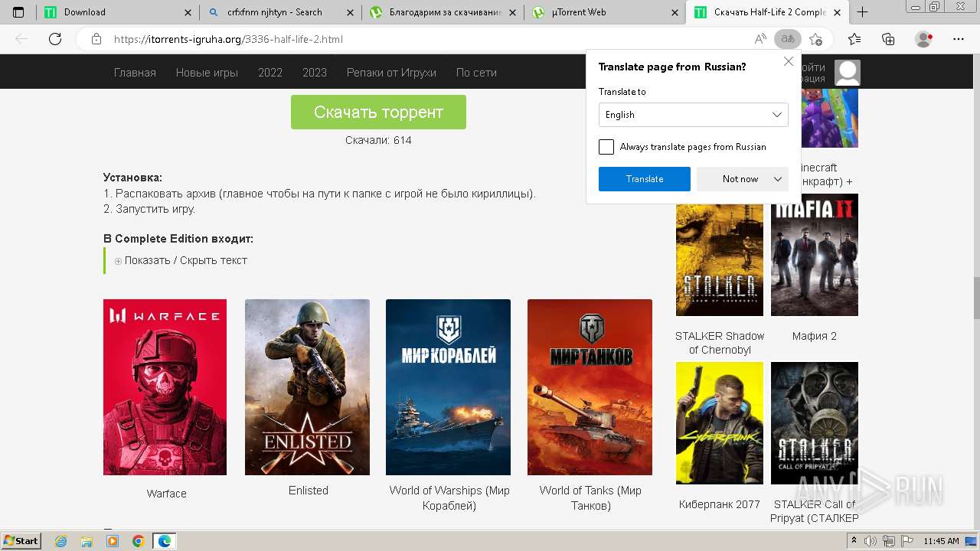Screen dimensions: 980x551
Task: Click the Start button
Action: tap(21, 541)
